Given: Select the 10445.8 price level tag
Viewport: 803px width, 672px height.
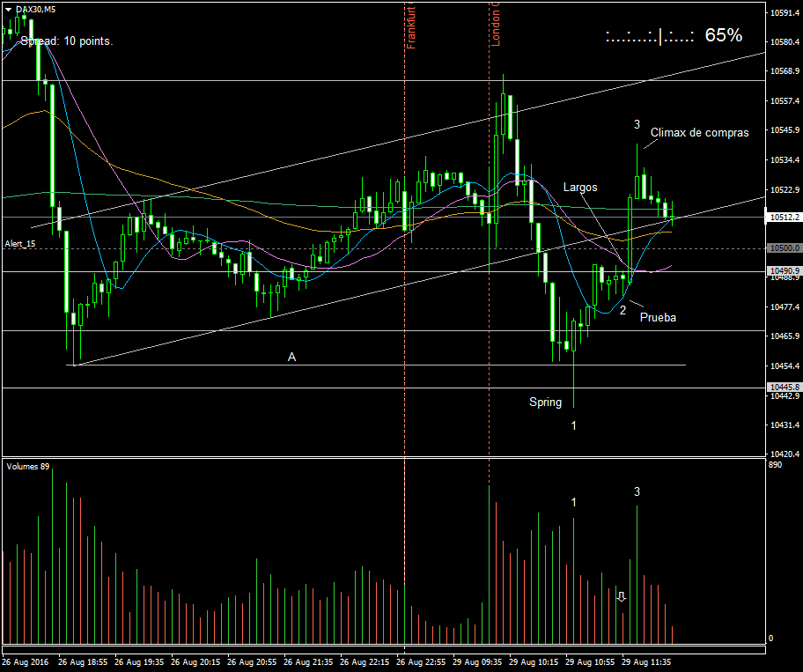Looking at the screenshot, I should coord(783,388).
